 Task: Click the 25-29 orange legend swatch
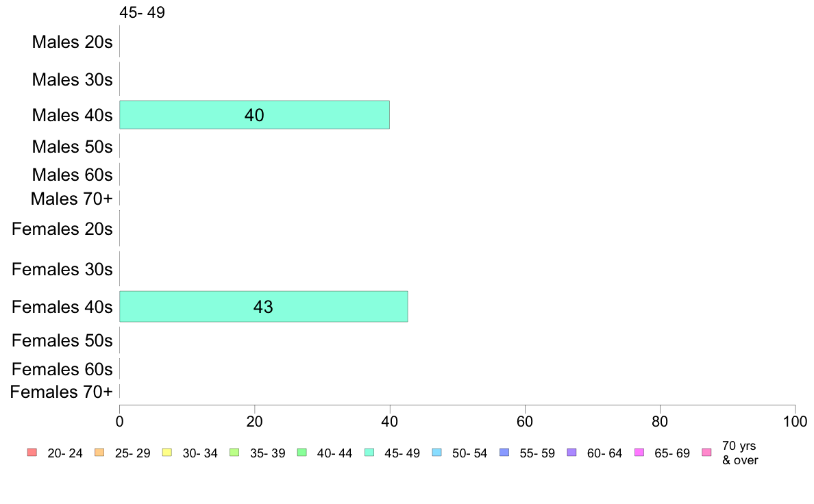[x=99, y=453]
